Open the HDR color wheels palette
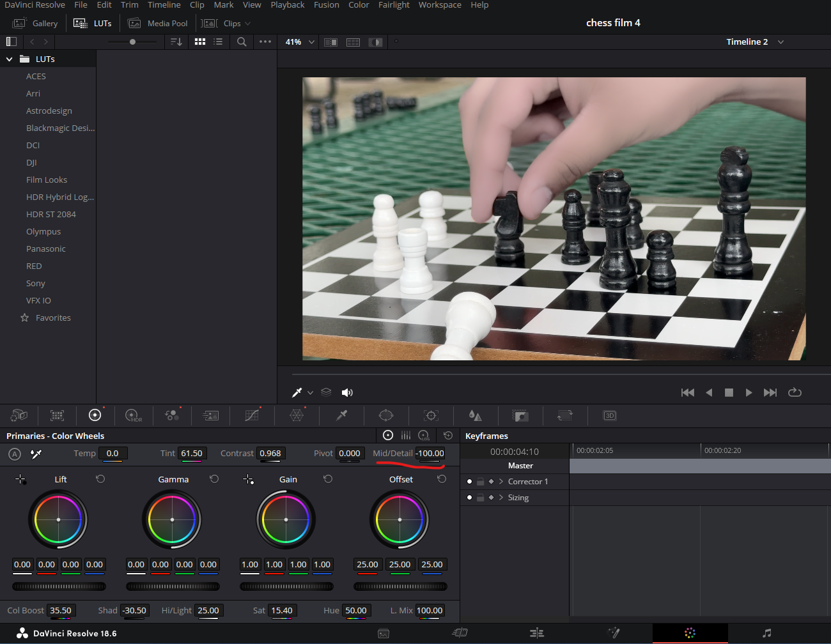 coord(133,415)
